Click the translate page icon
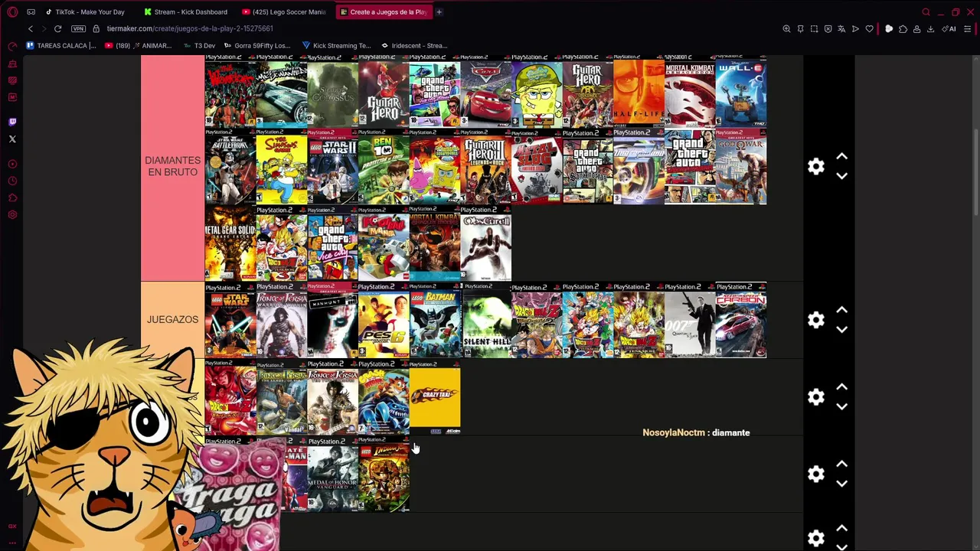Screen dimensions: 980x551 click(x=841, y=29)
